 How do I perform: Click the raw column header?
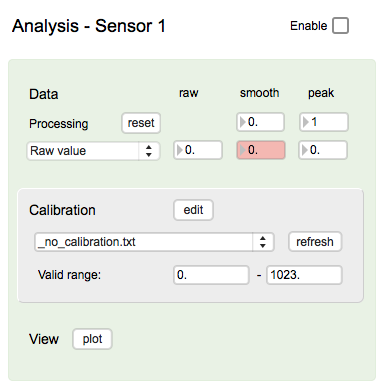click(x=189, y=93)
